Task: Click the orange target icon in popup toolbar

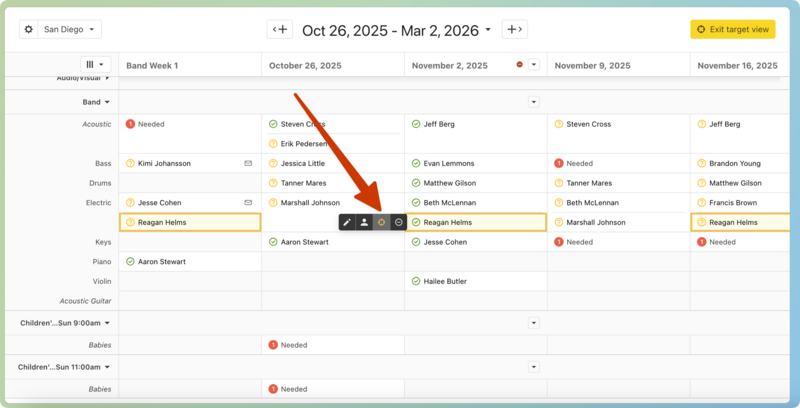Action: tap(381, 222)
